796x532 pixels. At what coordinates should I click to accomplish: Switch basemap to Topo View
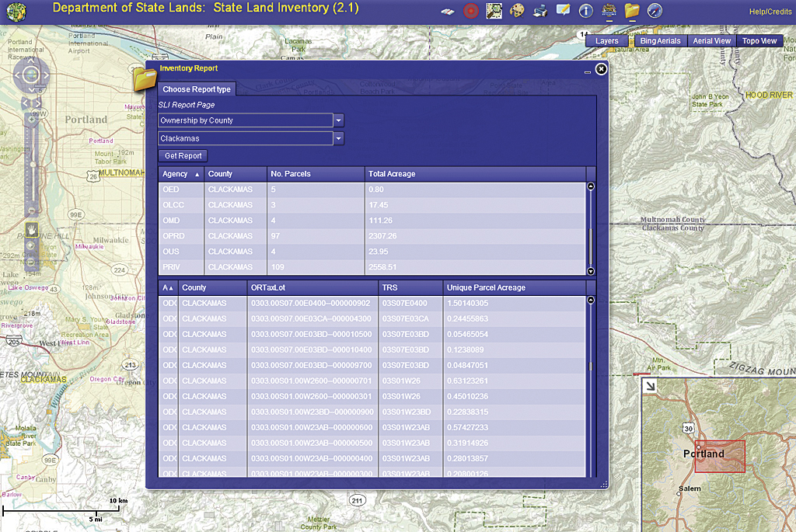pyautogui.click(x=759, y=41)
